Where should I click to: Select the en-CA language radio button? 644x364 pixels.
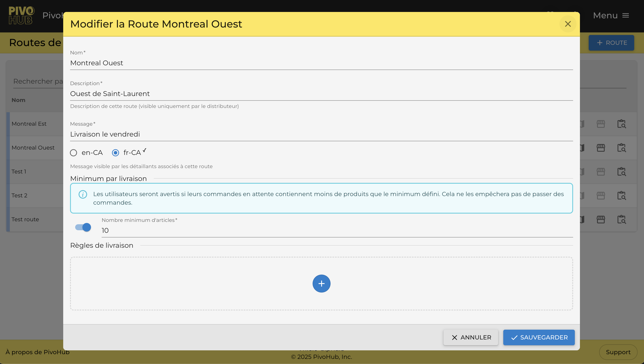tap(73, 153)
